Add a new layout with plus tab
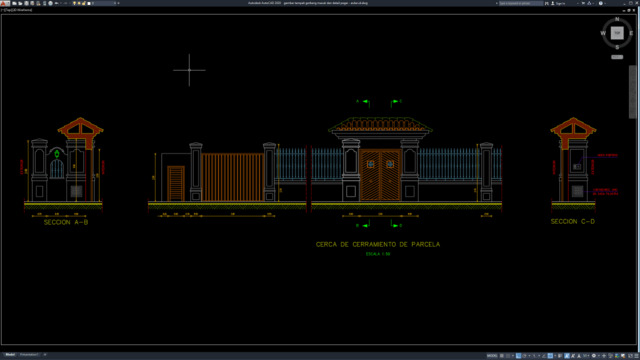The width and height of the screenshot is (640, 360). coord(45,355)
